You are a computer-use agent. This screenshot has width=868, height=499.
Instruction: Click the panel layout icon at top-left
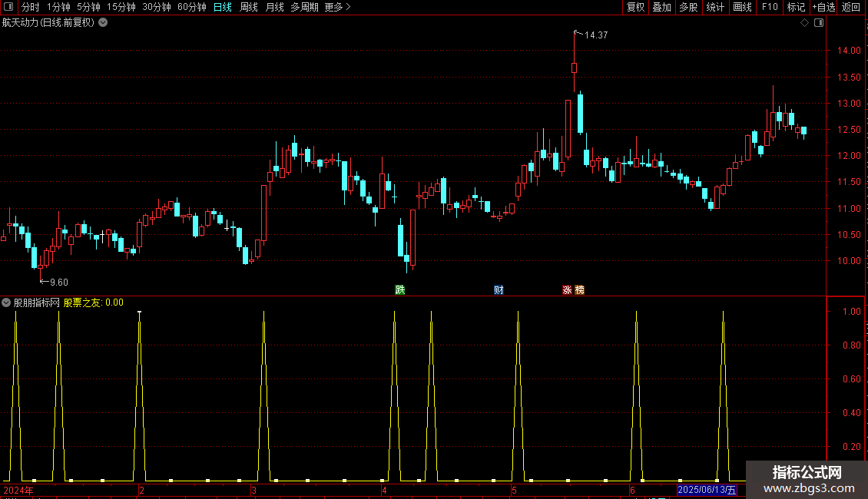coord(8,7)
